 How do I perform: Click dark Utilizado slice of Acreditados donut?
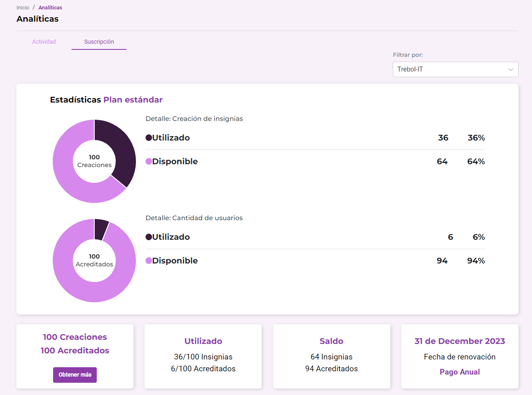pyautogui.click(x=101, y=229)
